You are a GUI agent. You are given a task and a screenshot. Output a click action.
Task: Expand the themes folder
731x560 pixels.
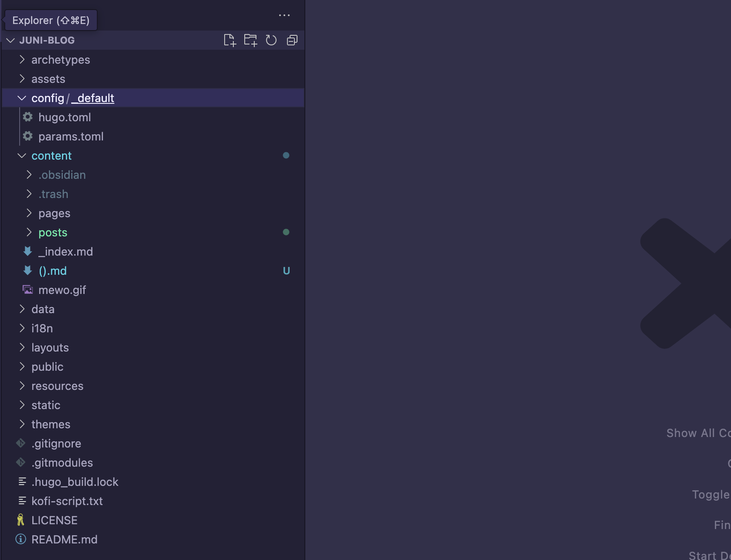[51, 424]
